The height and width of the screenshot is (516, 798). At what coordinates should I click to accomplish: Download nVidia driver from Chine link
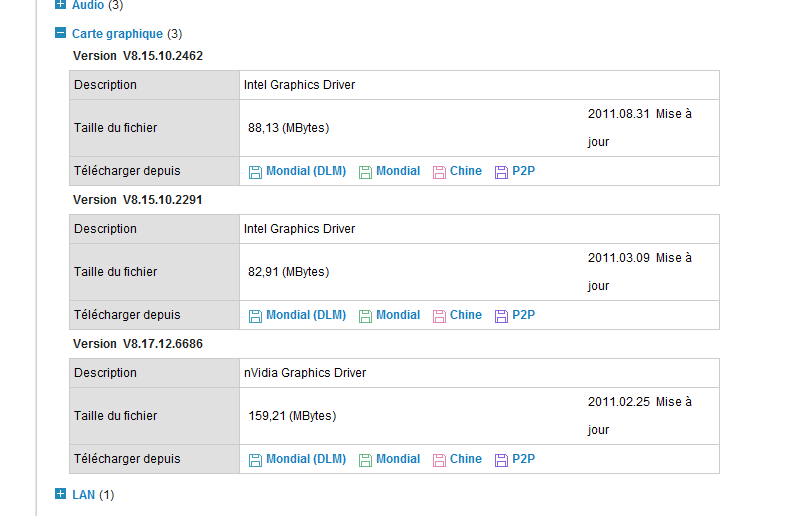[x=466, y=459]
